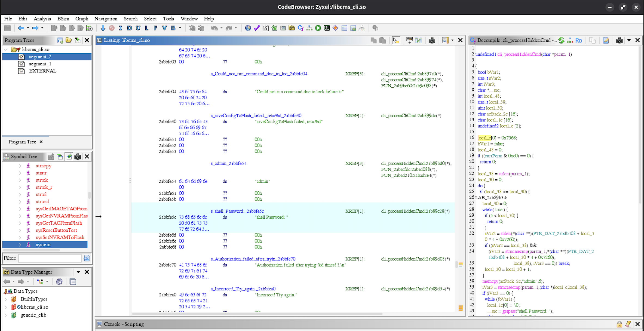Click the camera snapshot icon in Listing header
The height and width of the screenshot is (331, 644).
[432, 40]
